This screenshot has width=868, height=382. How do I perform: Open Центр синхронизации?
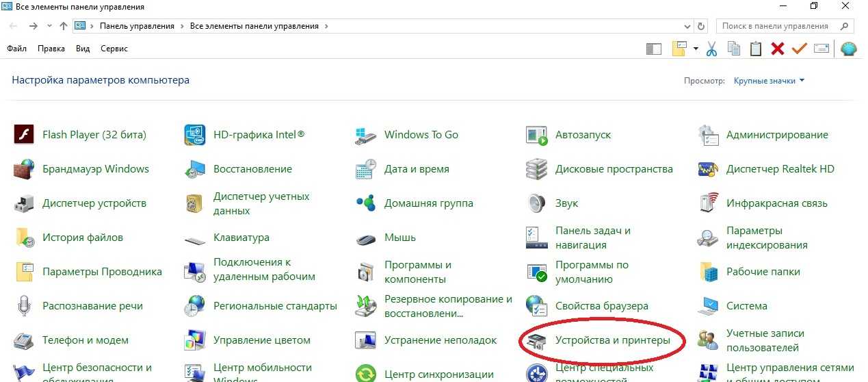pyautogui.click(x=425, y=374)
